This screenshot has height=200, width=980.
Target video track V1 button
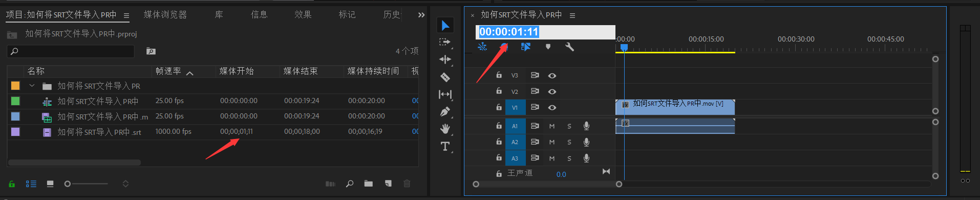[x=515, y=107]
